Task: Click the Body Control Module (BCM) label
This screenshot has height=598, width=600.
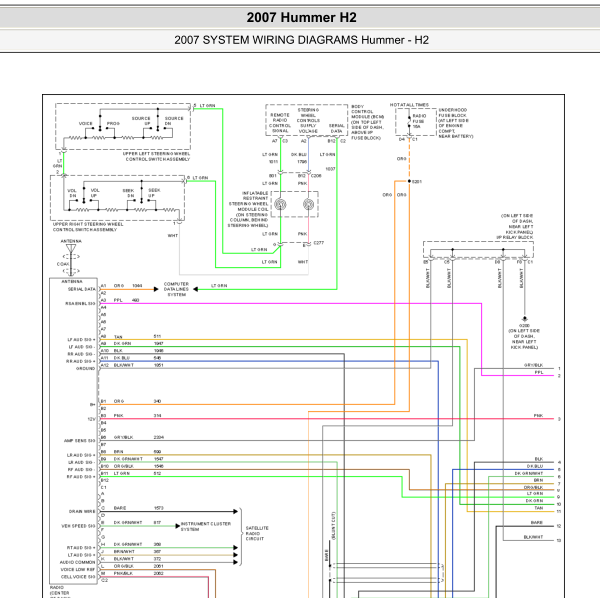Action: coord(367,122)
